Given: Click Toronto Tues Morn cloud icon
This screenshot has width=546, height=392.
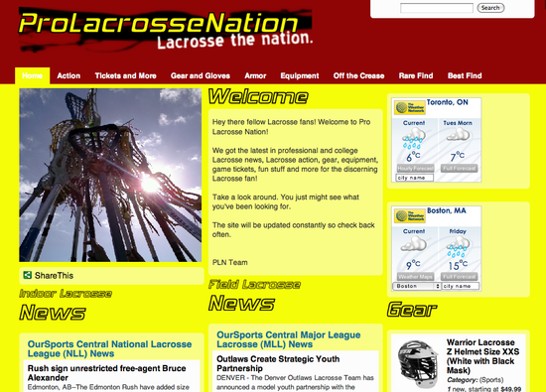Looking at the screenshot, I should (458, 134).
